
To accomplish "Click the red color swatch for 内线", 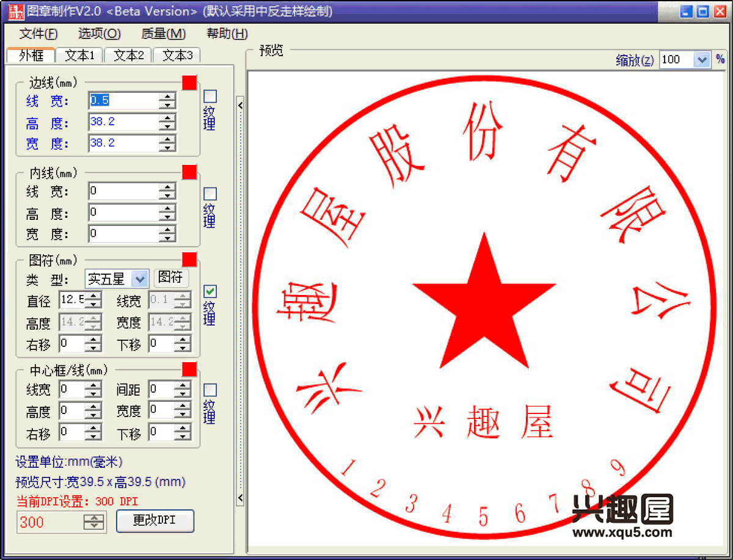I will [x=189, y=172].
